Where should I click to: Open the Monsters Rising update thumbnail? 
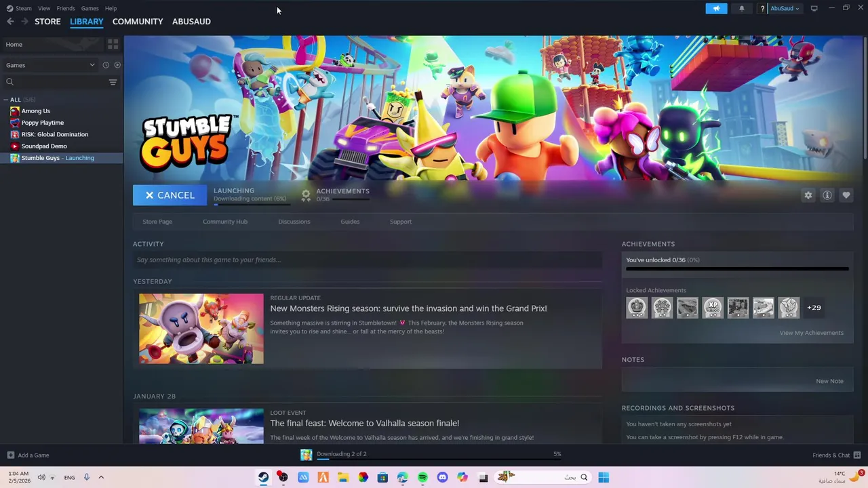201,329
